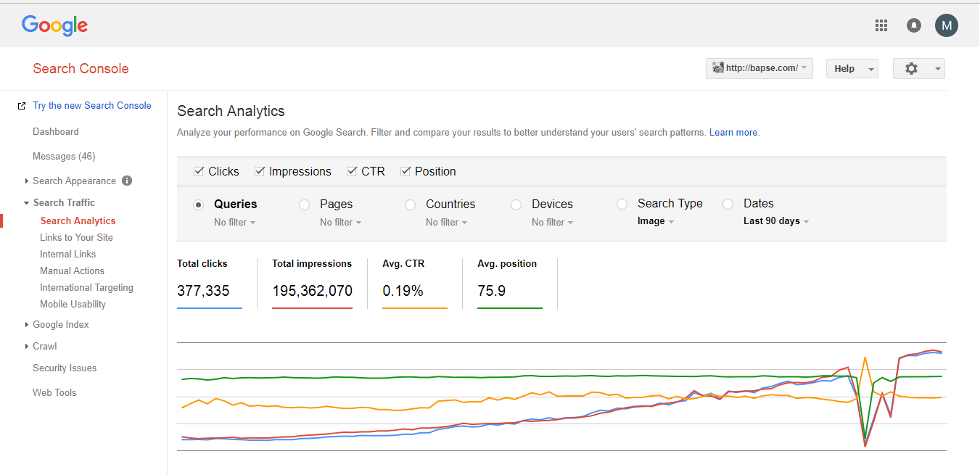The width and height of the screenshot is (980, 475).
Task: Click the Total clicks value 377,335
Action: pyautogui.click(x=203, y=292)
